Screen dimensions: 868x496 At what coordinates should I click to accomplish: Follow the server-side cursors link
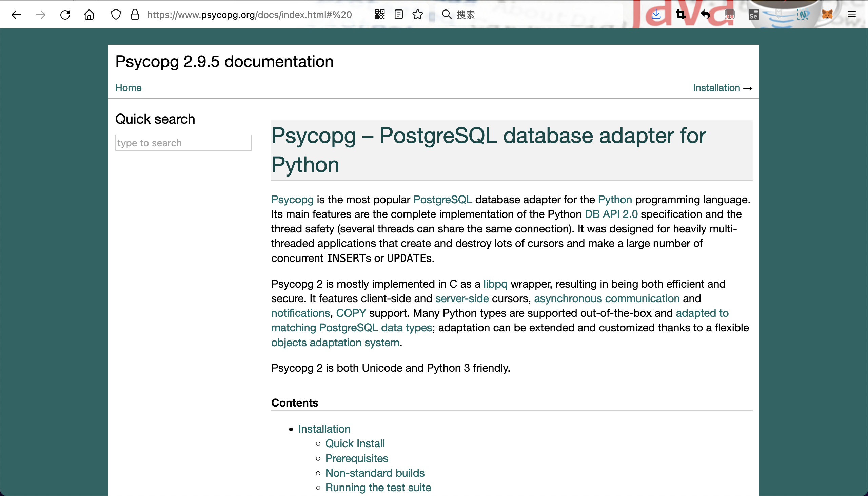pos(462,299)
